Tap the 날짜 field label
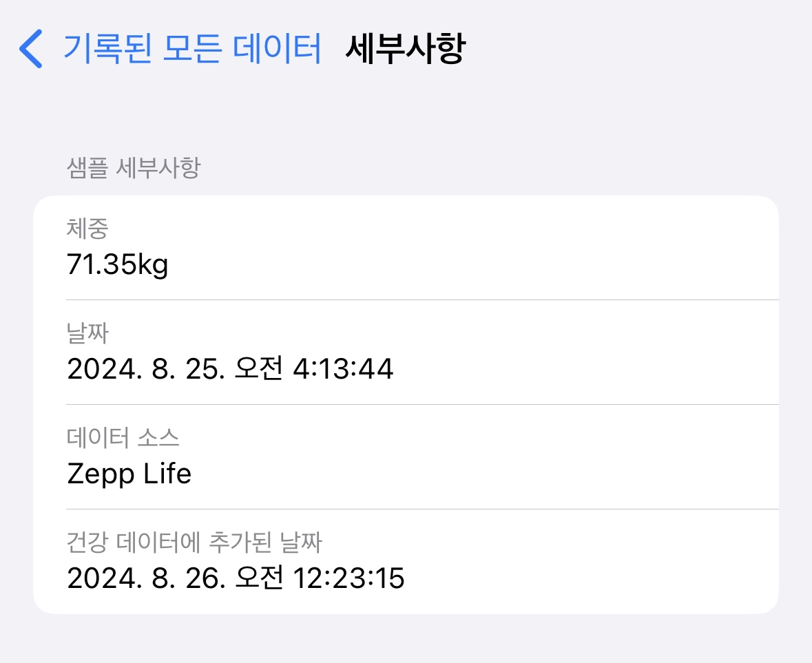 pos(87,333)
